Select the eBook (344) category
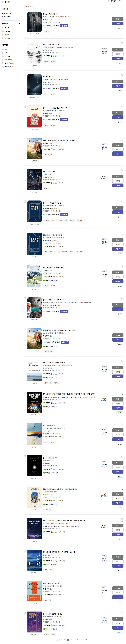 coord(6,17)
